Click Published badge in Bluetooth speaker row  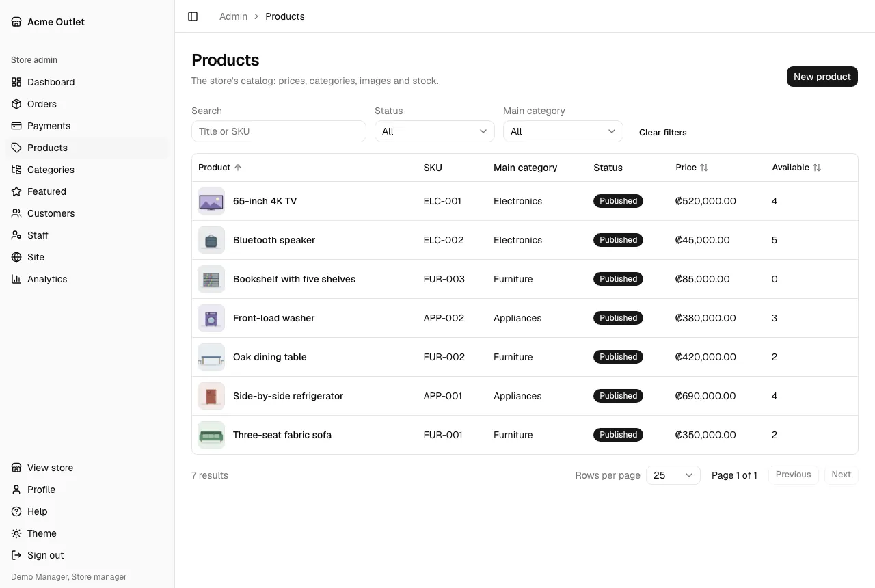tap(619, 240)
